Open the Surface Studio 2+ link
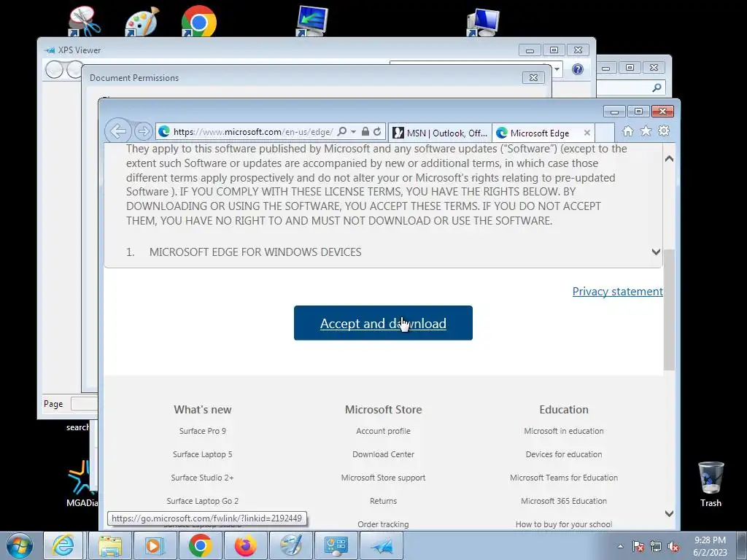 (x=203, y=478)
